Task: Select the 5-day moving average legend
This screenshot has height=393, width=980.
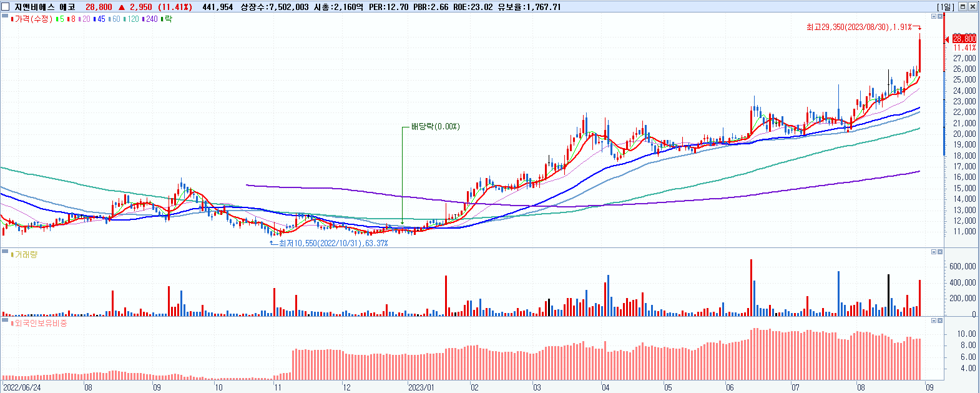Action: tap(60, 19)
